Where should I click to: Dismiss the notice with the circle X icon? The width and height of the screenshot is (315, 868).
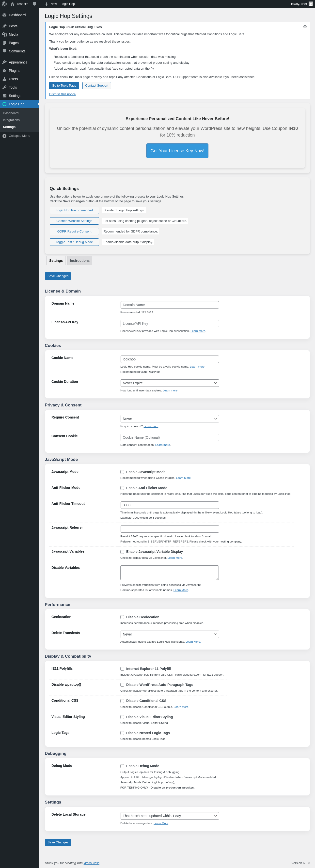[305, 27]
